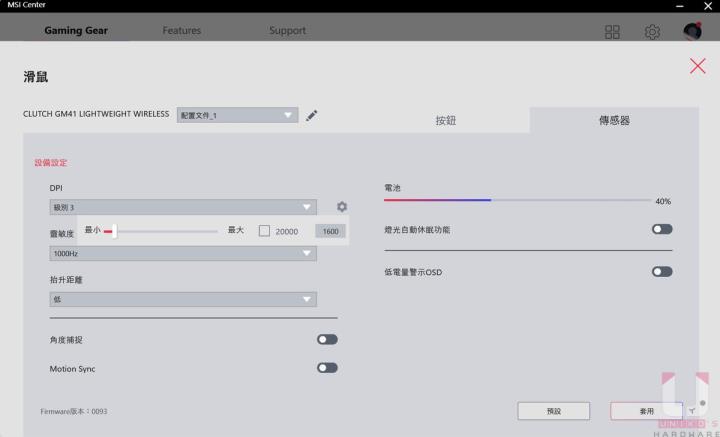Switch to Gaming Gear tab

pyautogui.click(x=76, y=31)
